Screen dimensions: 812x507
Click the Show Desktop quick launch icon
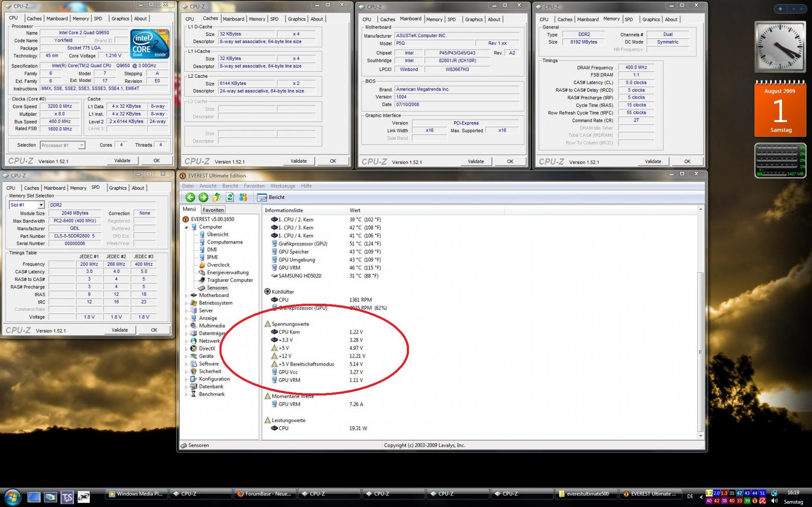[x=34, y=497]
